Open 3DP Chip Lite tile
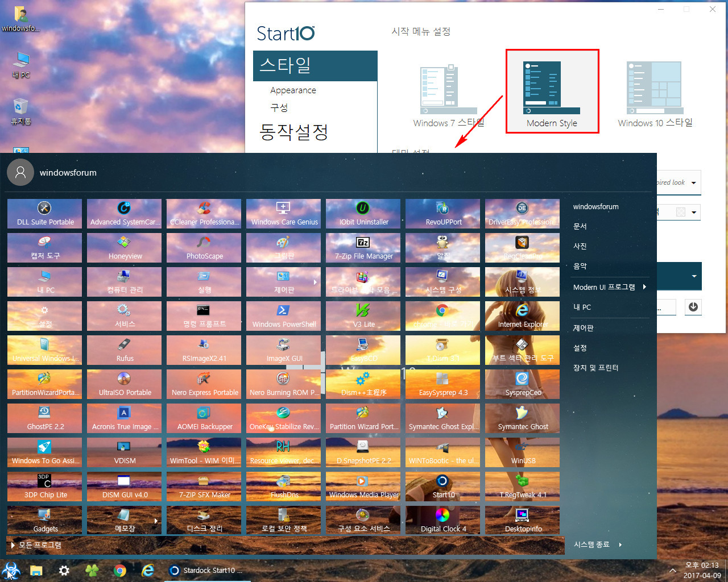The width and height of the screenshot is (728, 582). click(x=45, y=487)
